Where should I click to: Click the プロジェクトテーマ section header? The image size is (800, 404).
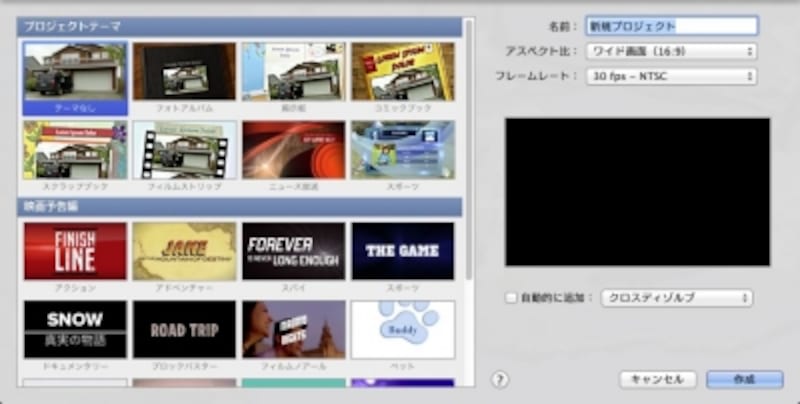tap(239, 27)
